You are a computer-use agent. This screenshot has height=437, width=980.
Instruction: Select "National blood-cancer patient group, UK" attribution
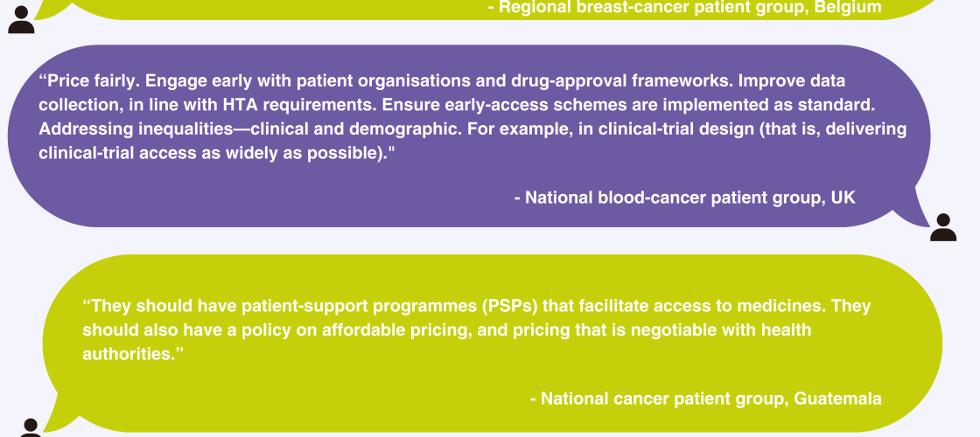684,198
